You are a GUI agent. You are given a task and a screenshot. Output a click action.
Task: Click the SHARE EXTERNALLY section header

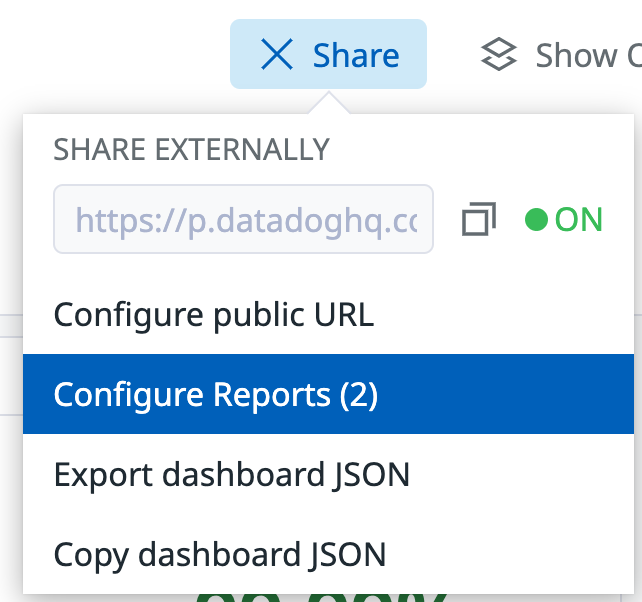click(x=191, y=149)
